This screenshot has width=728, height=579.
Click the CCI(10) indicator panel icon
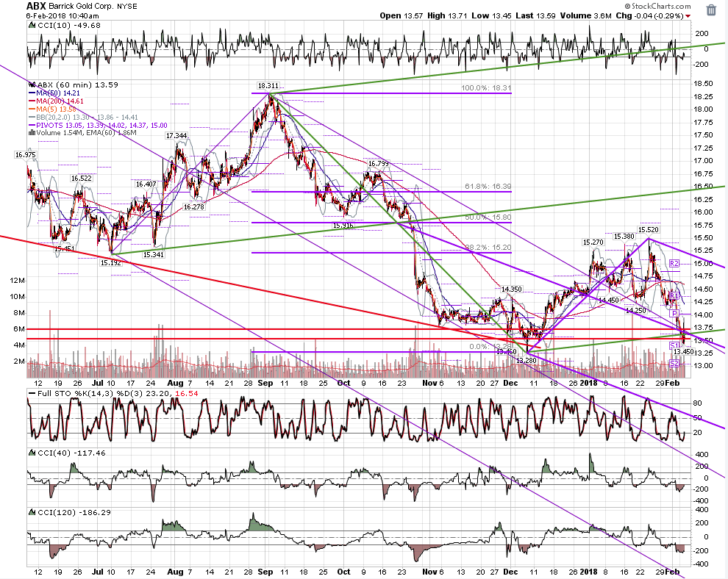[32, 26]
